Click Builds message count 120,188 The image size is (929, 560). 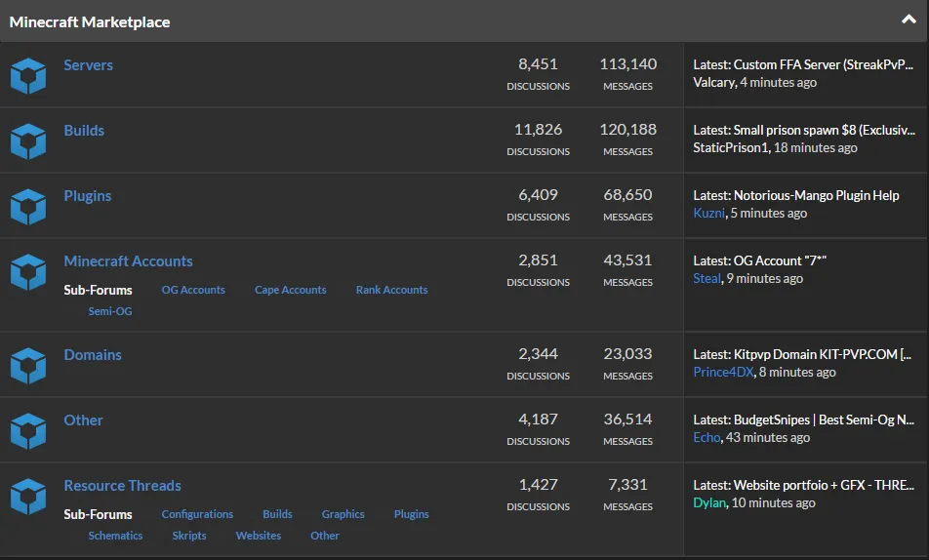coord(628,129)
